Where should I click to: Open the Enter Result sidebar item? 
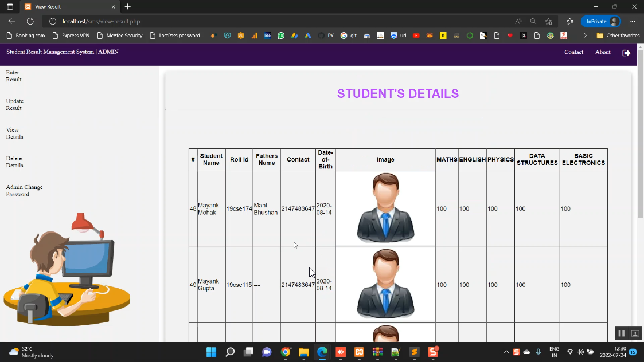[13, 76]
